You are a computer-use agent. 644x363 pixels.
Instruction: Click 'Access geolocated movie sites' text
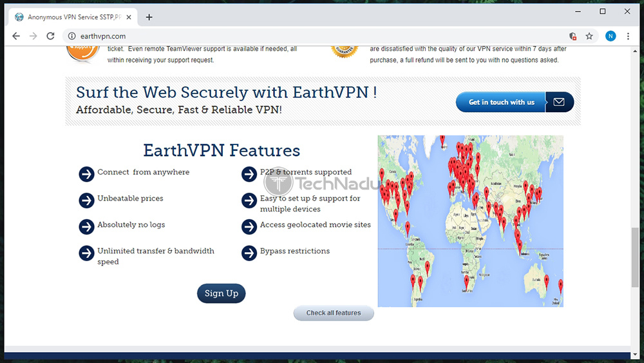pos(316,225)
